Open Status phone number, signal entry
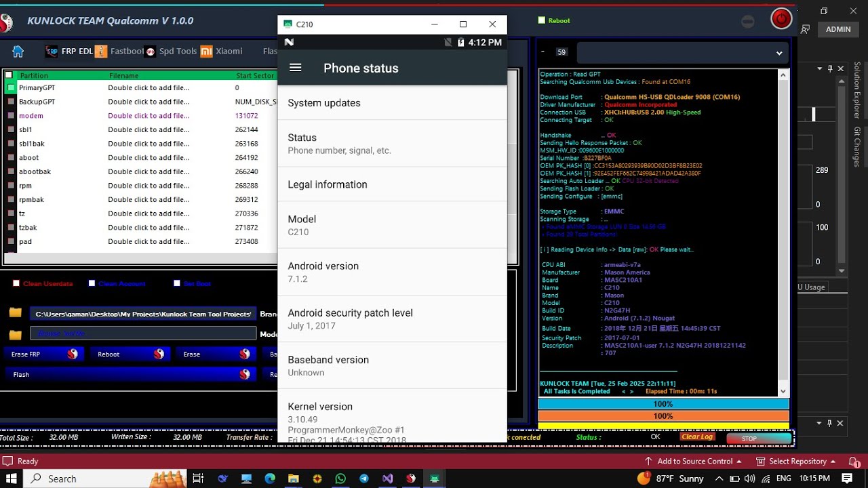868x488 pixels. tap(392, 144)
